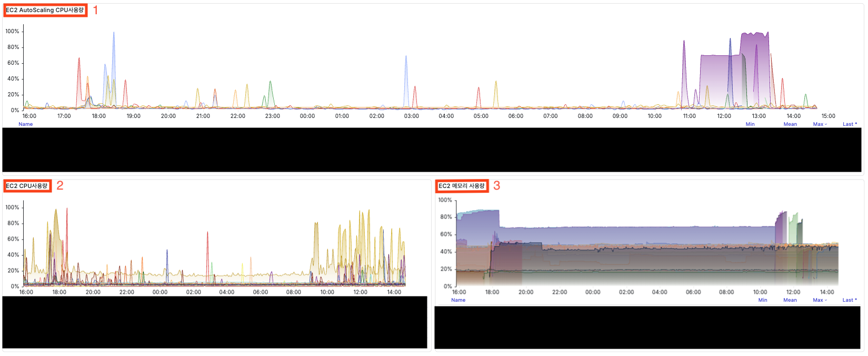Sort AutoScaling legend by Last * column

(x=850, y=124)
